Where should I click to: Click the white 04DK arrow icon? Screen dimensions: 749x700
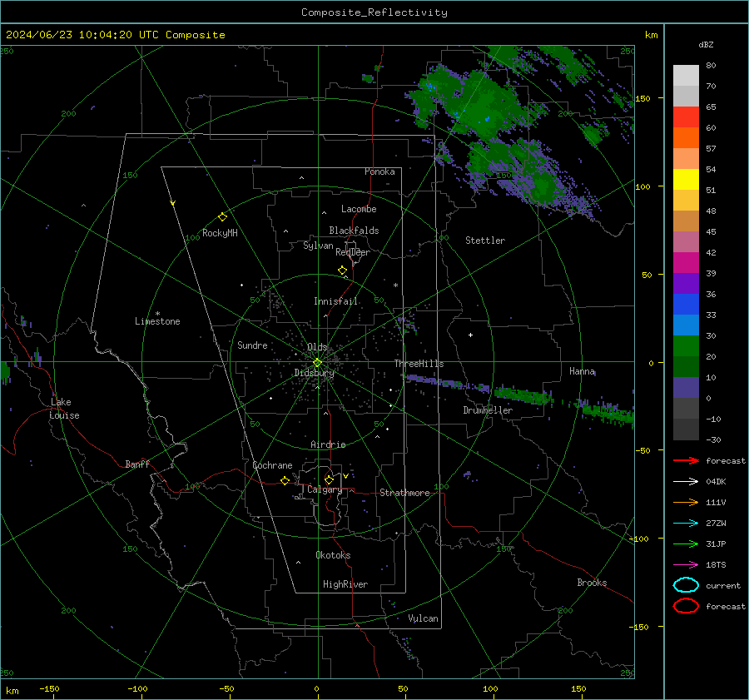[686, 481]
